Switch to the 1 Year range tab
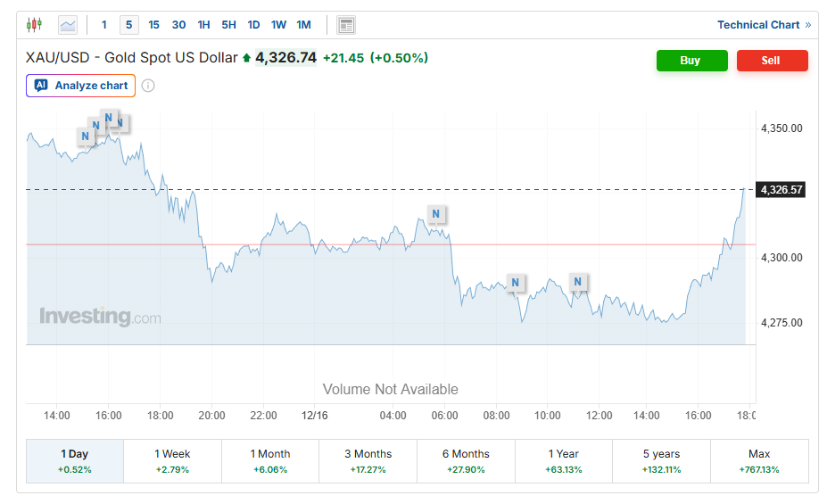Image resolution: width=827 pixels, height=504 pixels. pyautogui.click(x=564, y=460)
